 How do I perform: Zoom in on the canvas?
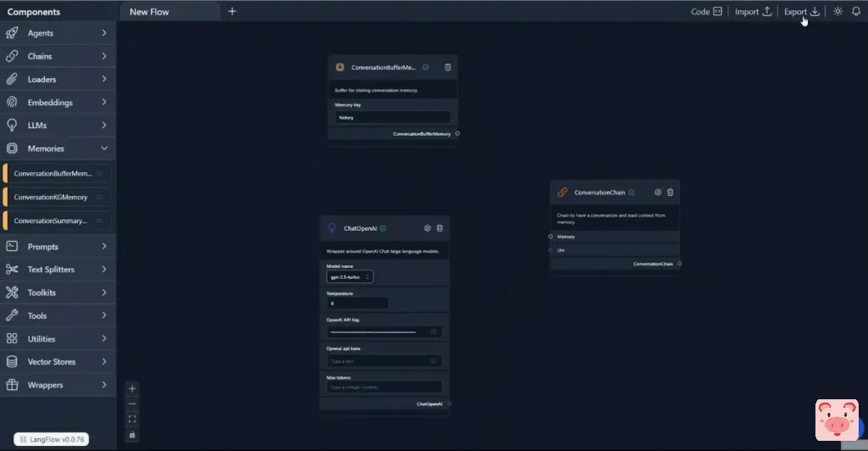[x=131, y=388]
